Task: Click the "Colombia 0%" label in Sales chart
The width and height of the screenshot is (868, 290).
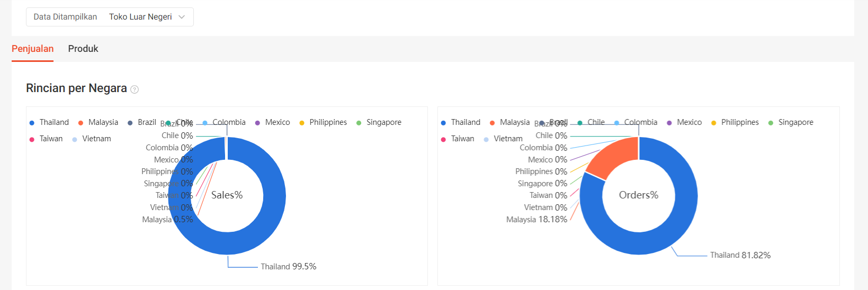Action: (x=169, y=148)
